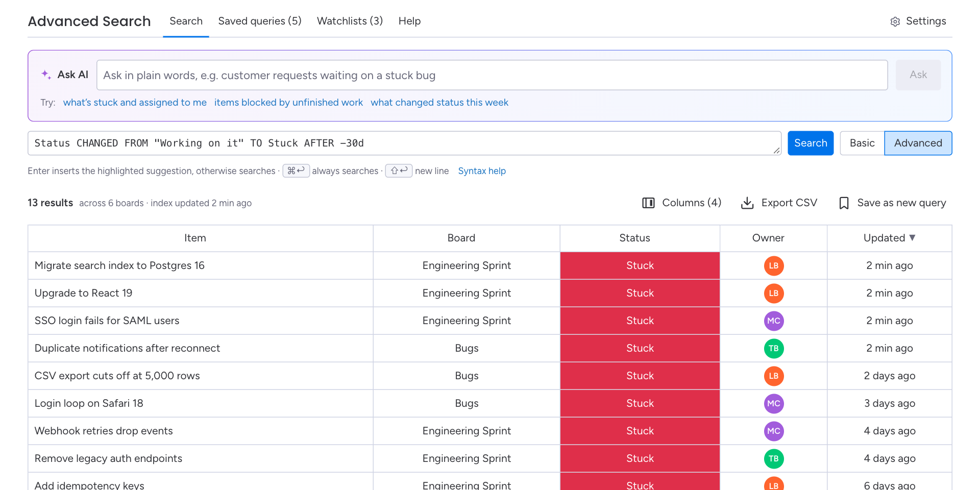
Task: Click LB owner avatar on Migrate search index row
Action: (774, 265)
